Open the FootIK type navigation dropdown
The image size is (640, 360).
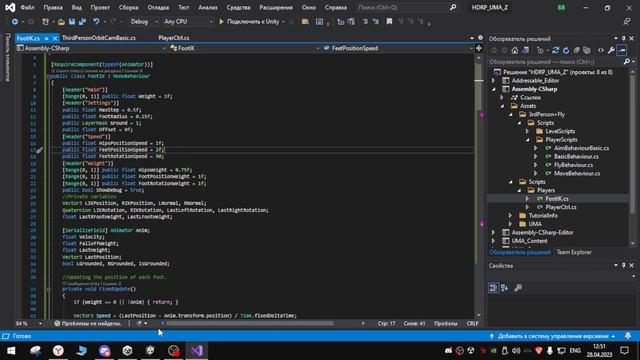[244, 48]
